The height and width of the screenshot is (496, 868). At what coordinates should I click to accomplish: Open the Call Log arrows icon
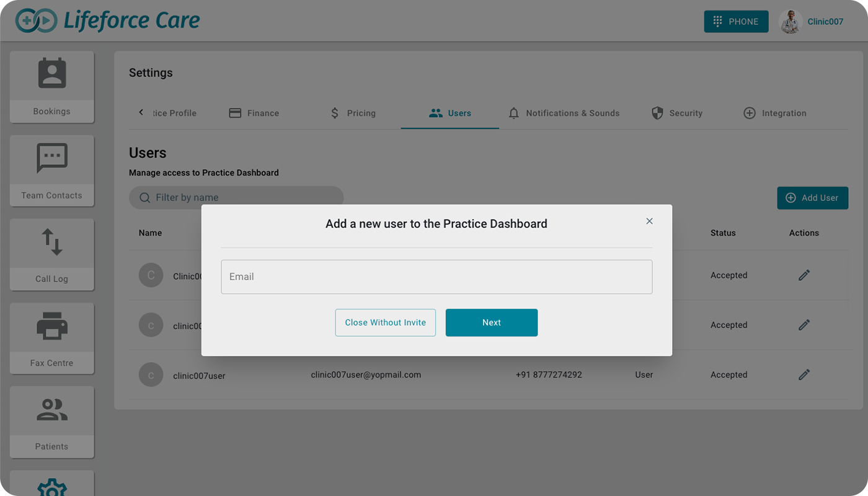52,242
